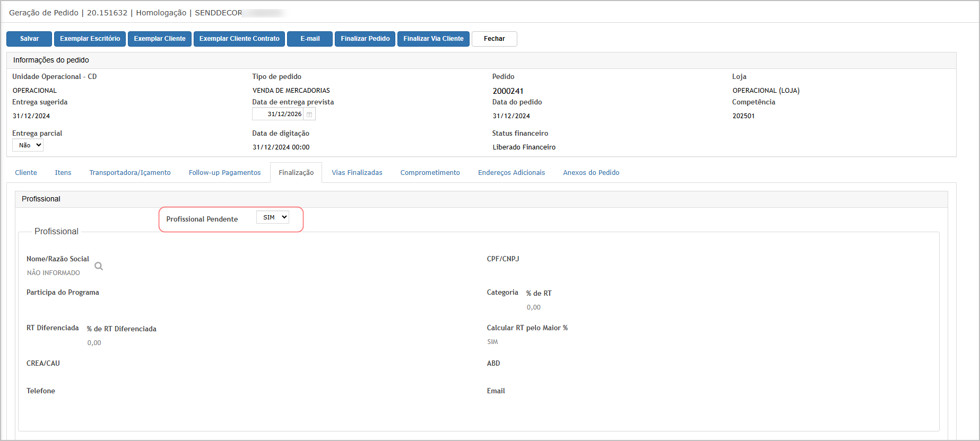
Task: Edit the Data de entrega prevista field
Action: click(278, 114)
